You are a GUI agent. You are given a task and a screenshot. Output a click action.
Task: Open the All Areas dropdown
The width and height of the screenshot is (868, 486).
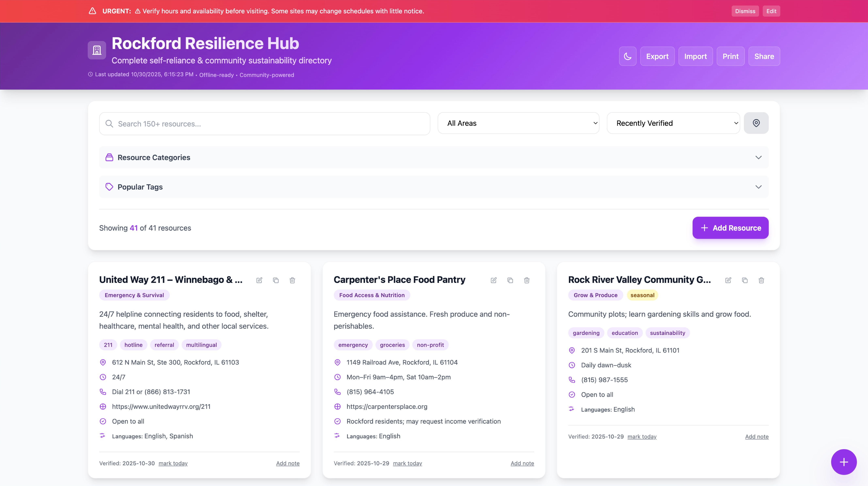(518, 123)
